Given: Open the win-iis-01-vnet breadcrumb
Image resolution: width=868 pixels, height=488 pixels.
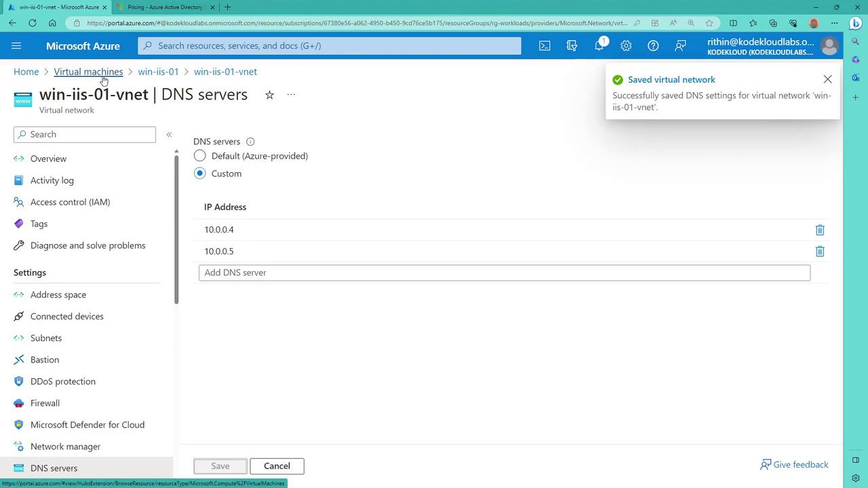Looking at the screenshot, I should [x=225, y=72].
